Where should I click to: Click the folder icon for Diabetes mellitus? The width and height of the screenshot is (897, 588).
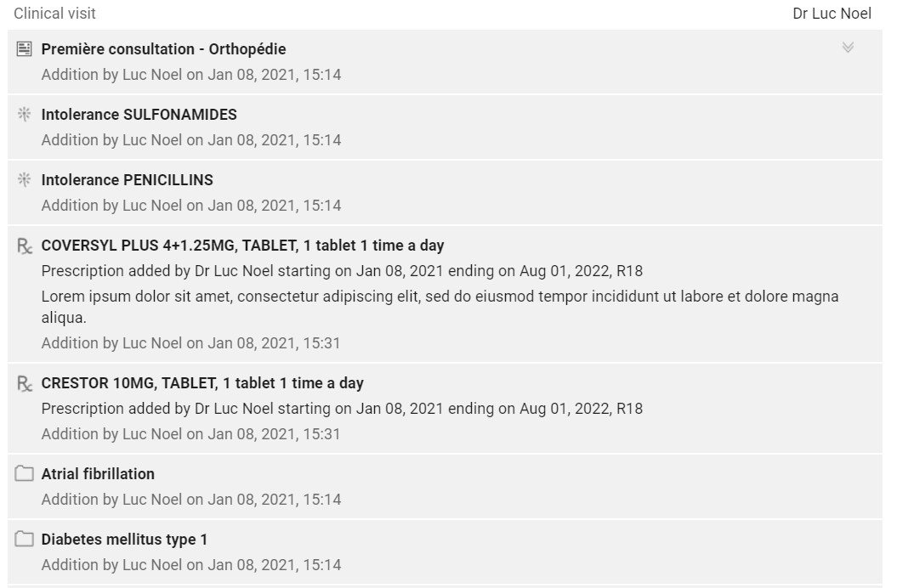tap(24, 539)
